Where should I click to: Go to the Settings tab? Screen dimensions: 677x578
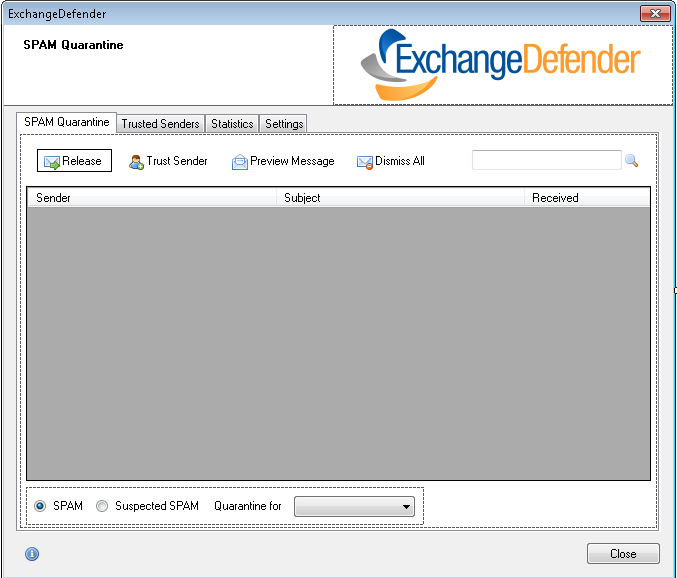coord(284,124)
